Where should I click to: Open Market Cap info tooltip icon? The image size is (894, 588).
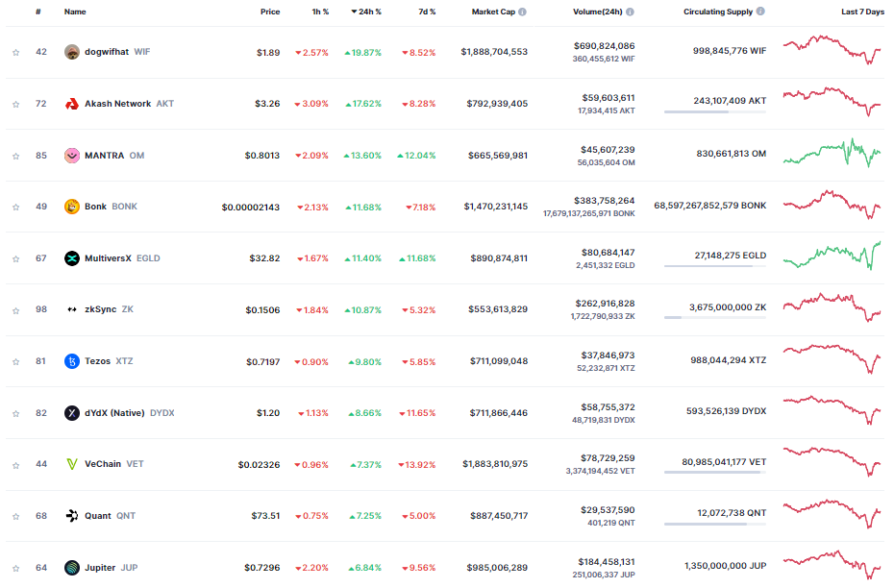522,12
